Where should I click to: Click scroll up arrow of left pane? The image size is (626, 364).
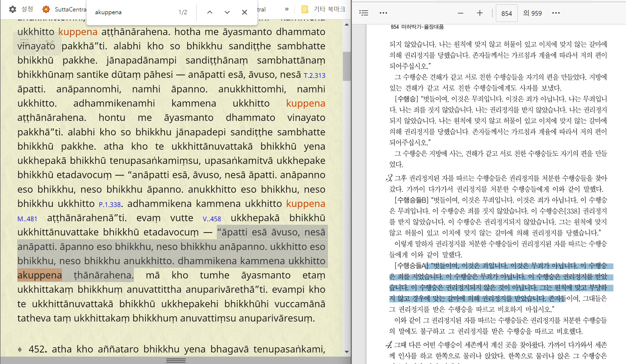coord(347,25)
